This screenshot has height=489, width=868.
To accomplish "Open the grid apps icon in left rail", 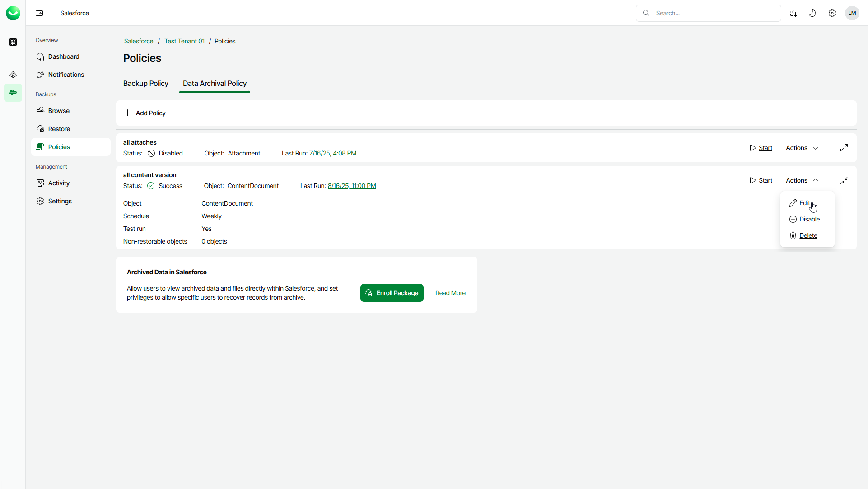I will coord(13,42).
